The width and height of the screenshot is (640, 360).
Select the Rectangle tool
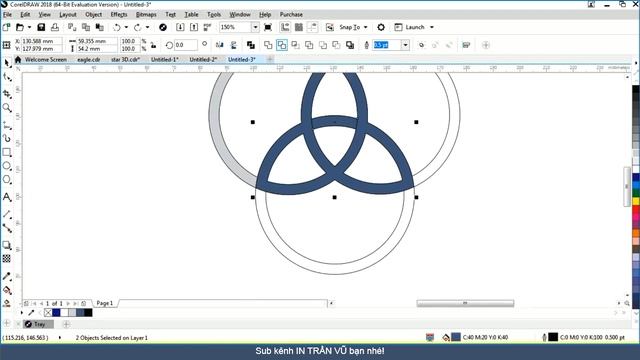click(x=7, y=152)
